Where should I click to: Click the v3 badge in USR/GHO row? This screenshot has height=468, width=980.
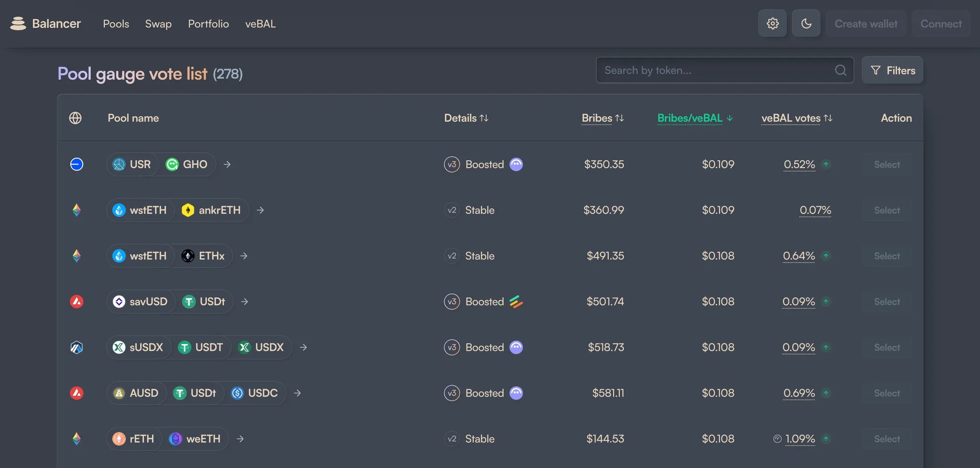[x=452, y=164]
